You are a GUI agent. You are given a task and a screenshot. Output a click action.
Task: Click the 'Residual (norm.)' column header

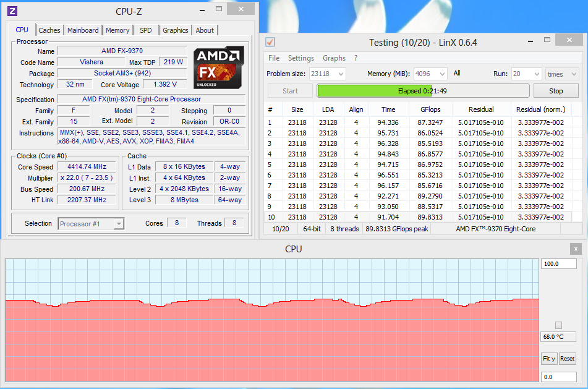(540, 109)
